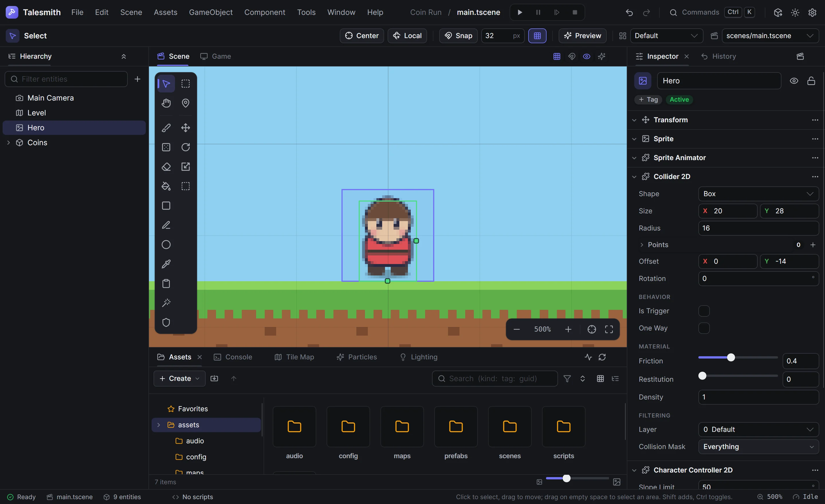Choose the Hand pan tool
The height and width of the screenshot is (504, 825).
click(x=166, y=103)
